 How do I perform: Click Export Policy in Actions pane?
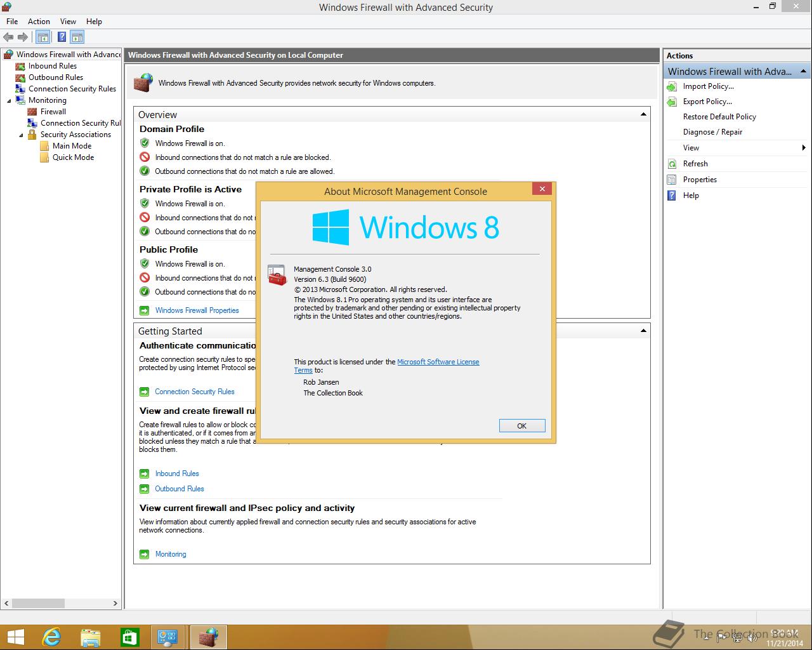click(707, 102)
